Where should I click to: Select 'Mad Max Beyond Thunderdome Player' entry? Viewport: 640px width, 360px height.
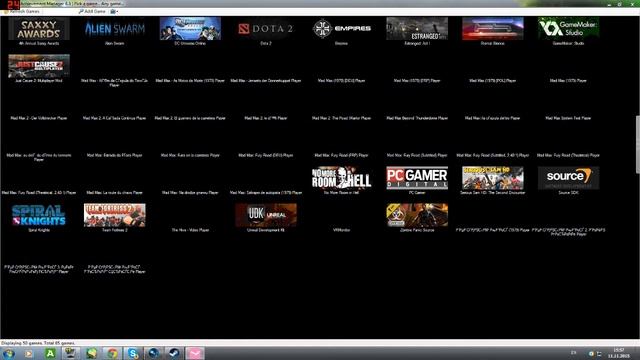click(x=417, y=118)
